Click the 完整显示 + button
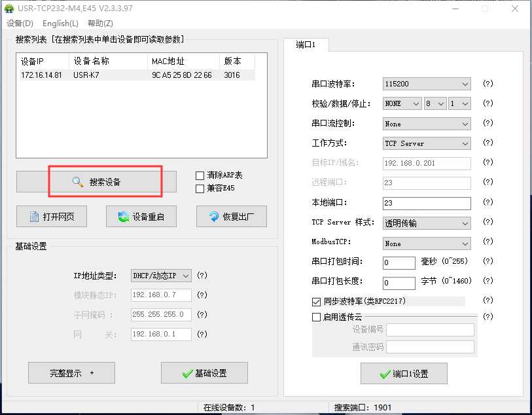This screenshot has width=532, height=415. 71,373
